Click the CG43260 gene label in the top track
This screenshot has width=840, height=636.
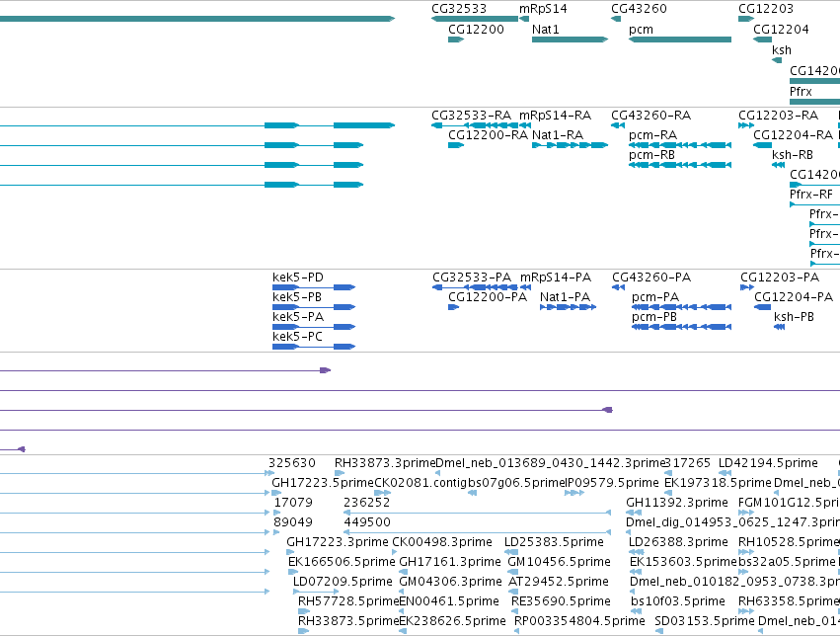coord(639,9)
